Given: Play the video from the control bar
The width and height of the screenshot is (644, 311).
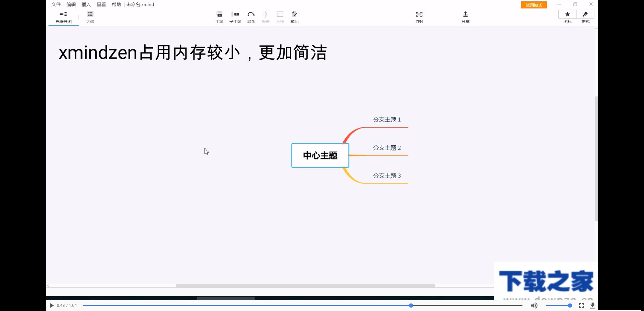Looking at the screenshot, I should pos(51,305).
